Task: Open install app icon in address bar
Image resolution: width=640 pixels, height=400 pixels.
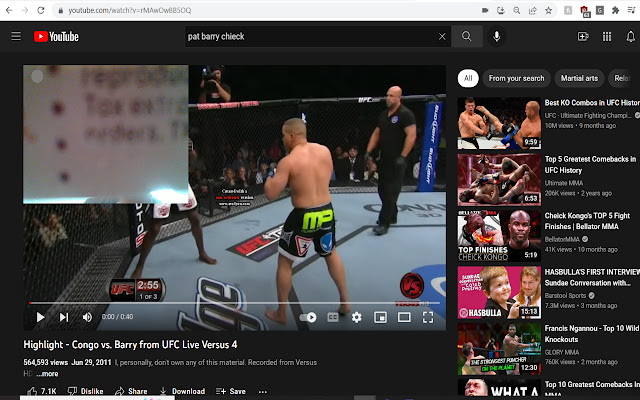Action: click(501, 11)
